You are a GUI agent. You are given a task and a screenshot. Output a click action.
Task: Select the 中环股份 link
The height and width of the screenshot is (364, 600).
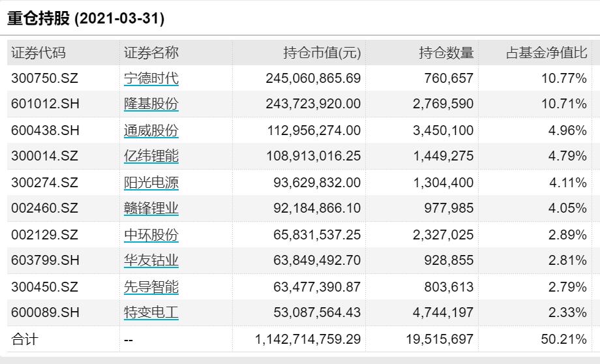point(151,235)
